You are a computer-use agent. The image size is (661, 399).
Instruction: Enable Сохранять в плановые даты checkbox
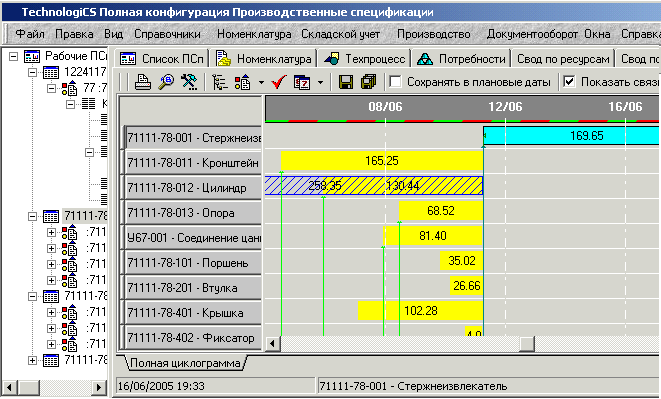395,81
